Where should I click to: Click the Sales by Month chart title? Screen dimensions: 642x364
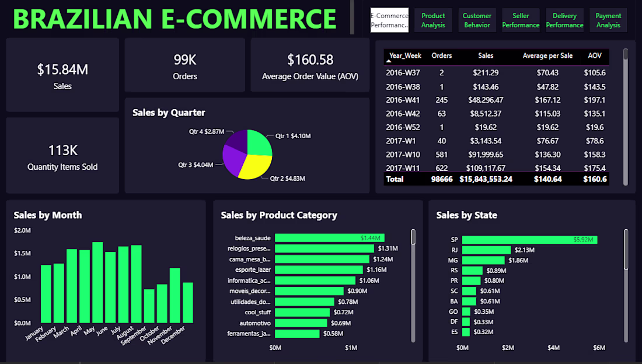coord(48,215)
